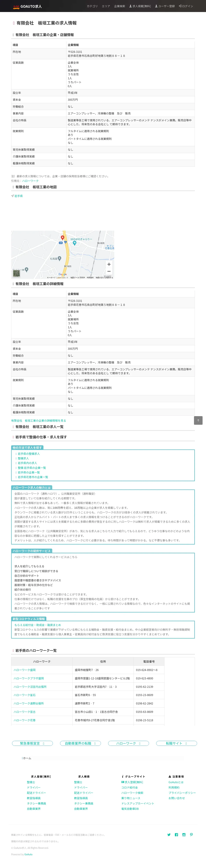206x868 pixels.
Task: Zoom in on the map
Action: tap(109, 264)
